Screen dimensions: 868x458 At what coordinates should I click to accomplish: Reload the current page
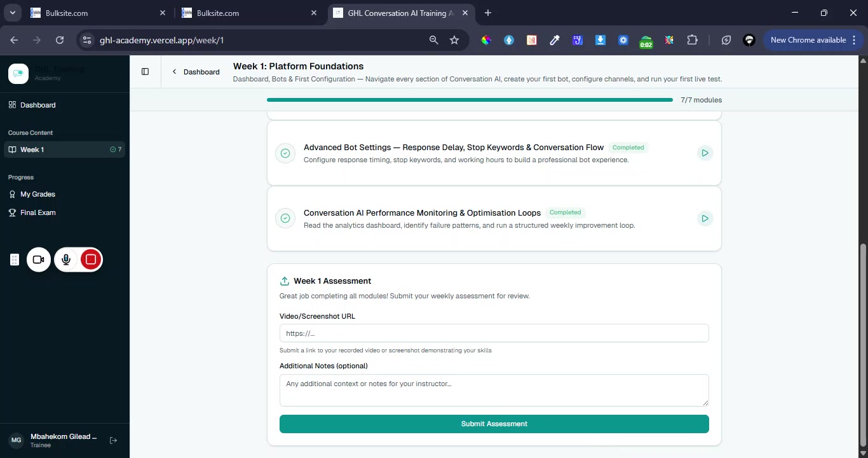click(x=60, y=40)
